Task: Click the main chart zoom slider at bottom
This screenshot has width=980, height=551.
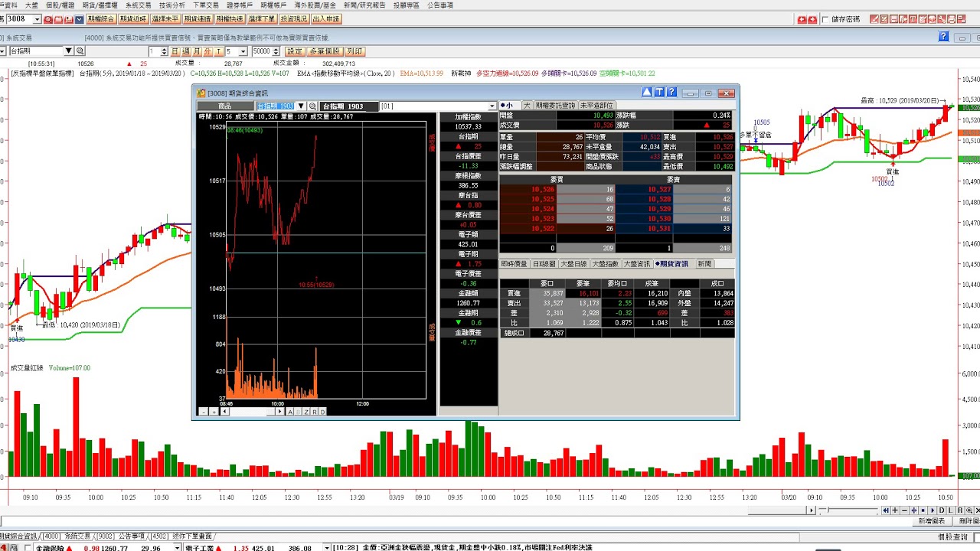Action: [848, 510]
